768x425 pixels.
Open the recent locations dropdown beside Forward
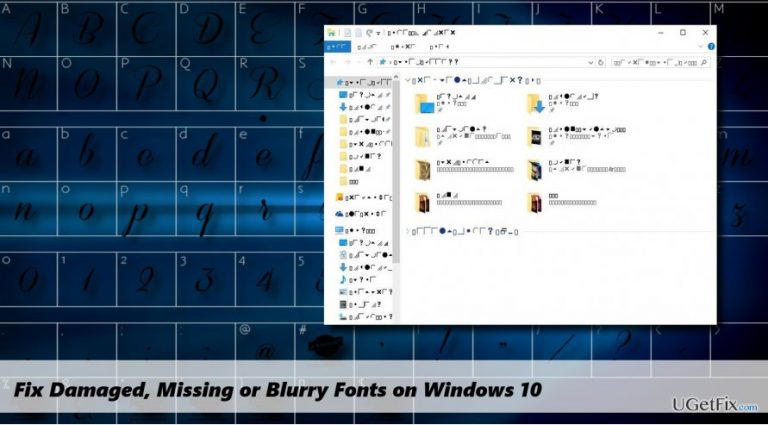tap(358, 63)
